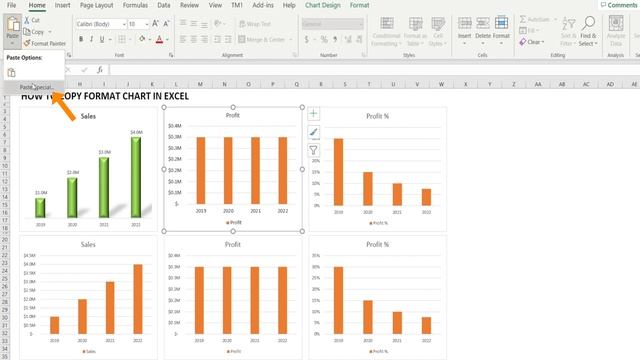Image resolution: width=640 pixels, height=360 pixels.
Task: Select Paste Special in the paste menu
Action: [37, 87]
